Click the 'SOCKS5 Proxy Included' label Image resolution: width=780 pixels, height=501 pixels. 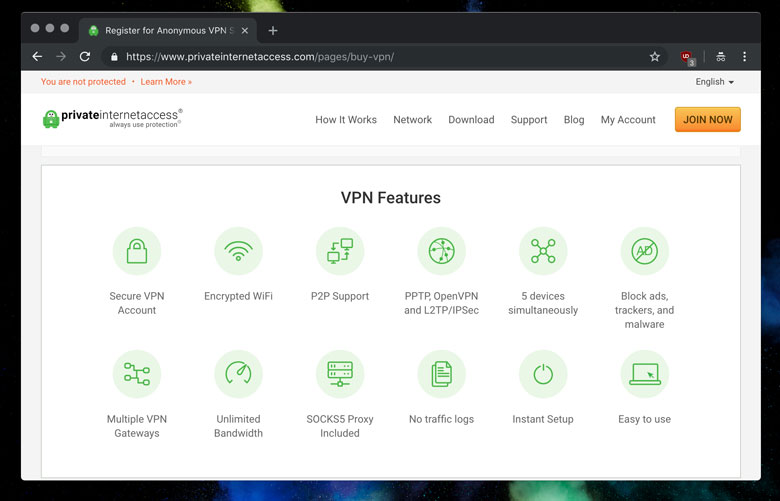(x=340, y=426)
